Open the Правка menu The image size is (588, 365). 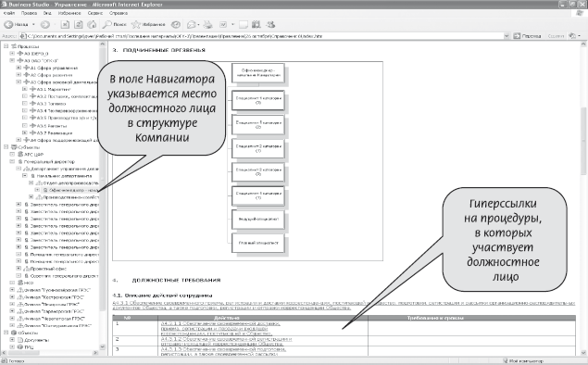click(29, 13)
